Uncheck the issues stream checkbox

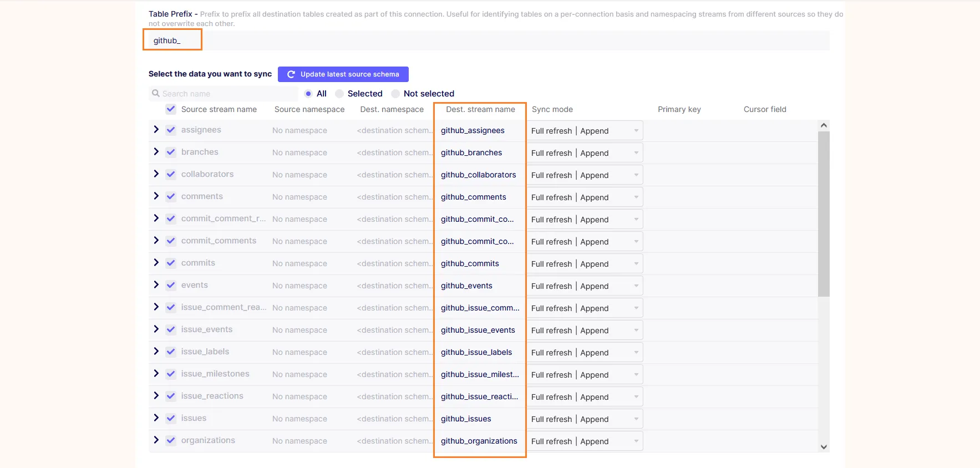(171, 418)
